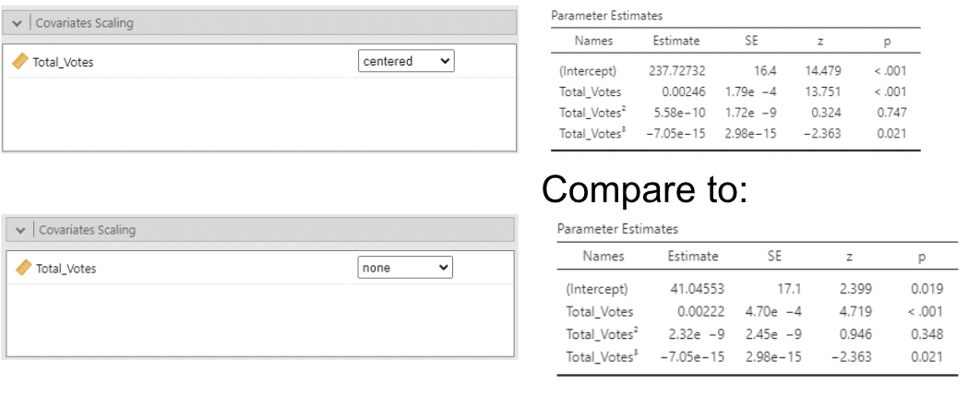This screenshot has width=980, height=397.
Task: Select Total_Votes covariate in the none-scaled panel
Action: tap(66, 269)
